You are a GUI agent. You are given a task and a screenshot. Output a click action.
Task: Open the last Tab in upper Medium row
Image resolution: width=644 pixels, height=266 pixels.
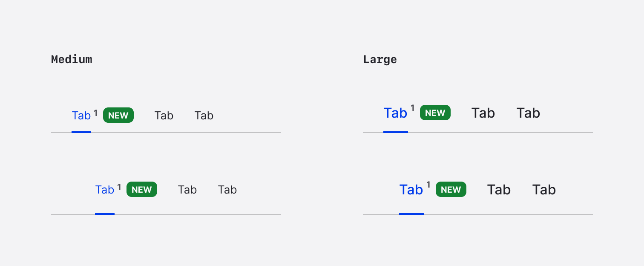(x=204, y=116)
